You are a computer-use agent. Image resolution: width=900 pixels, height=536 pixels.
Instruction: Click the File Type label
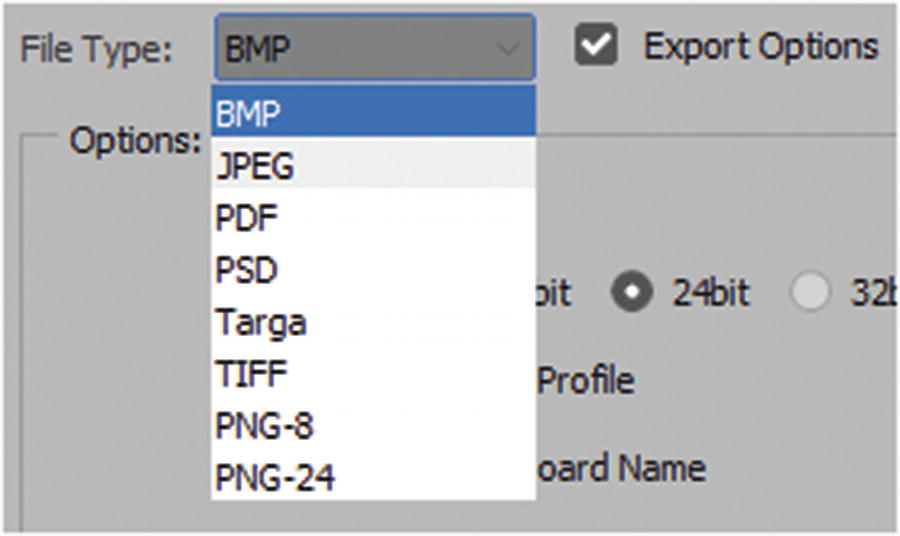coord(97,49)
